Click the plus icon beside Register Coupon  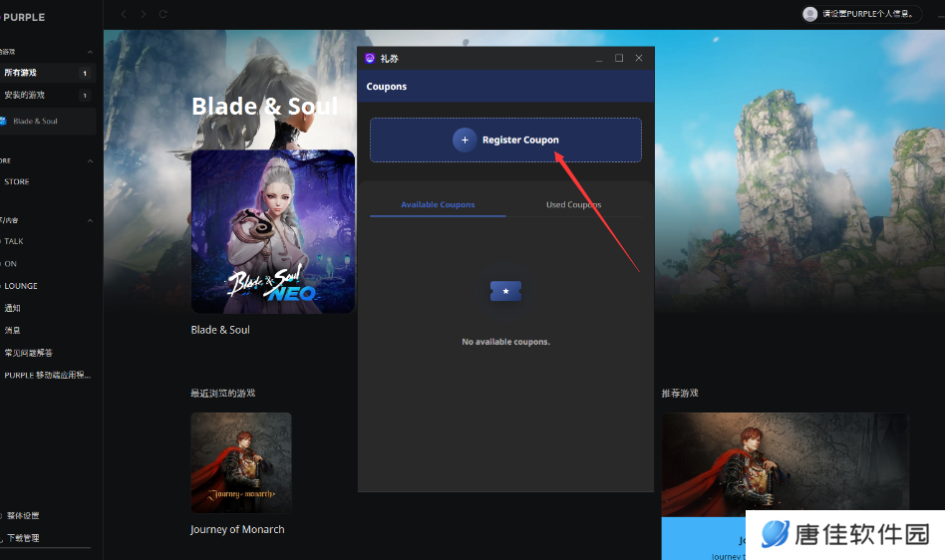coord(465,140)
